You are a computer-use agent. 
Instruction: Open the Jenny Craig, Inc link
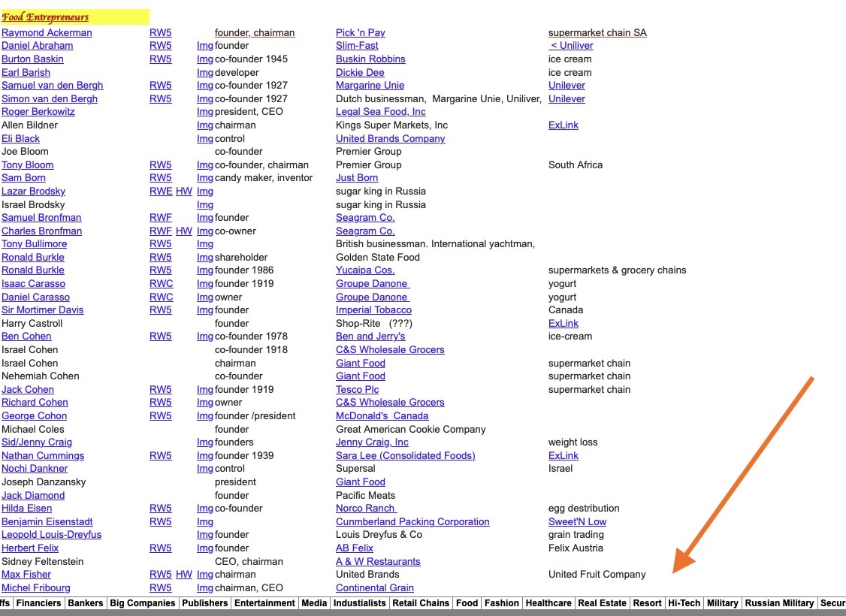(x=372, y=442)
